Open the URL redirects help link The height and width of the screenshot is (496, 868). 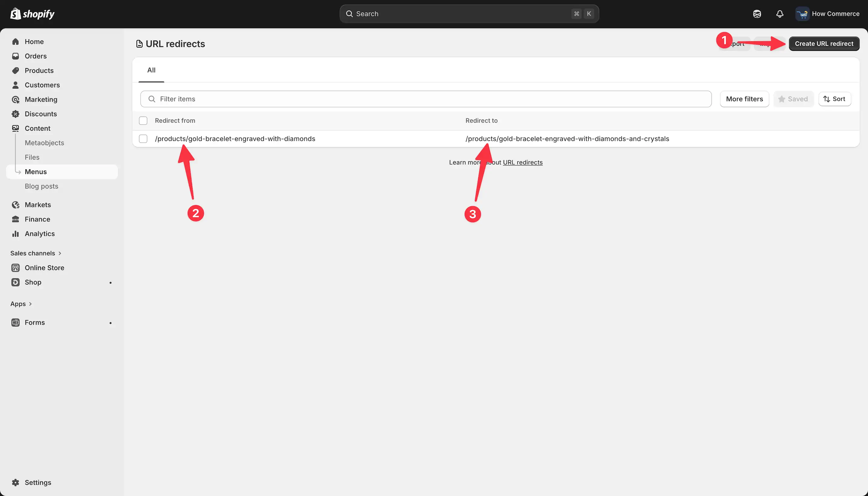[x=523, y=163]
